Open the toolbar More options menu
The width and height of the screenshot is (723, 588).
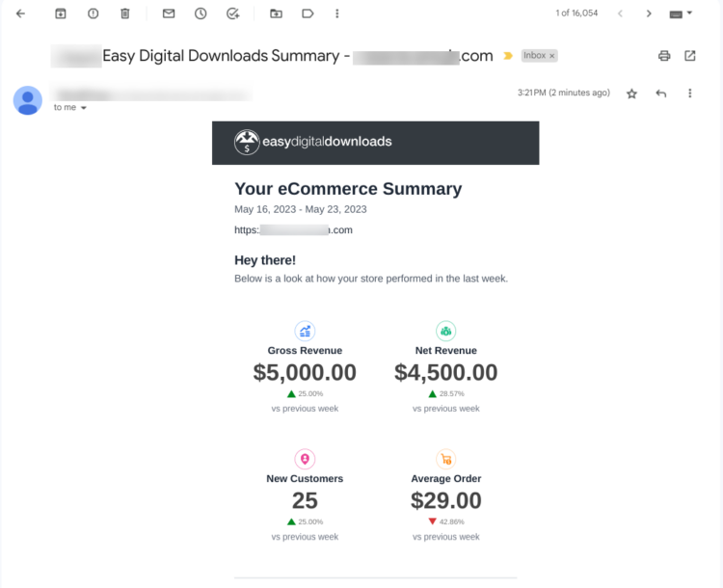pos(337,13)
